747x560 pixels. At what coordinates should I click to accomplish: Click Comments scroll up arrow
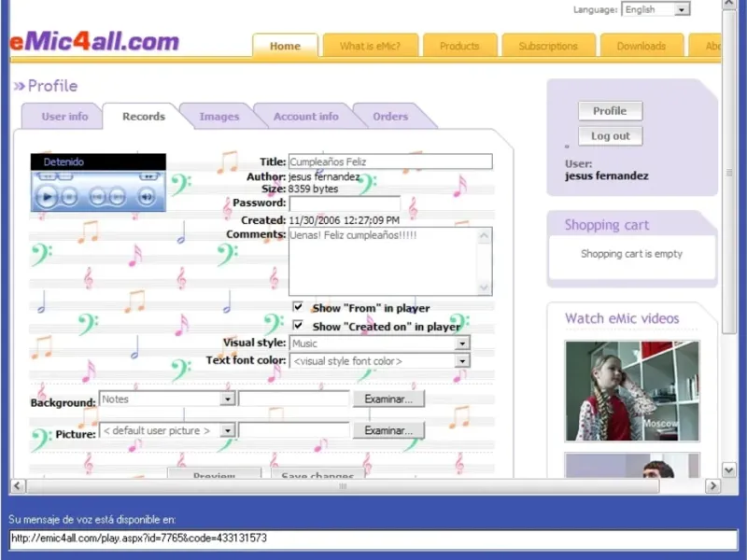click(484, 236)
